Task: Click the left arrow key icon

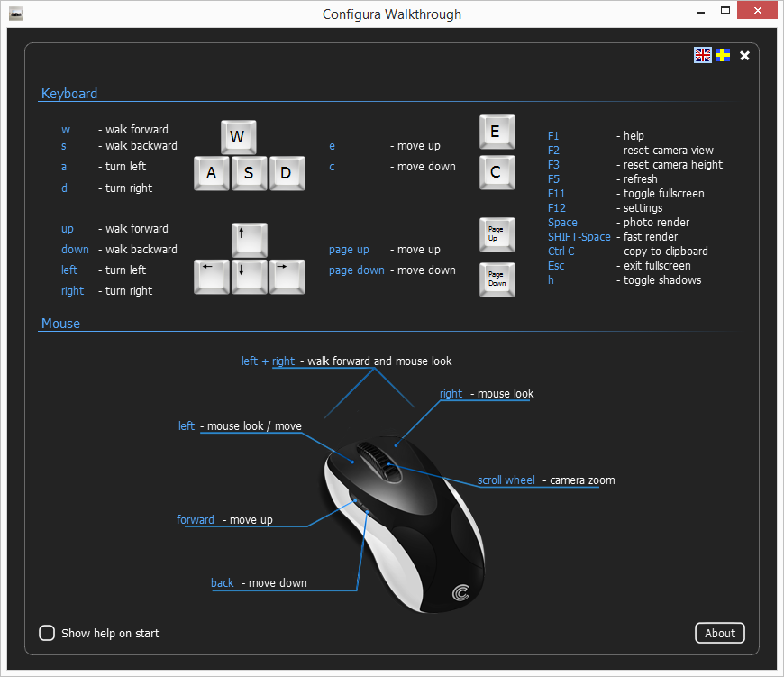Action: point(212,277)
